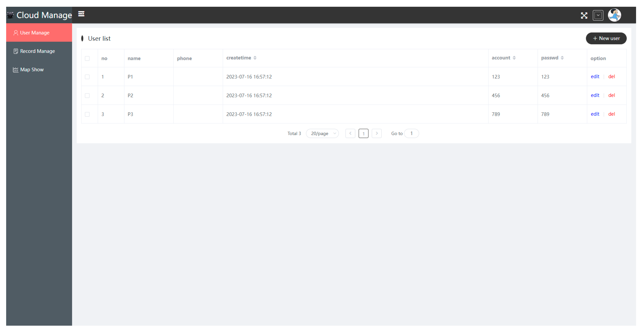Click the fullscreen expand icon
The height and width of the screenshot is (334, 644).
coord(584,15)
